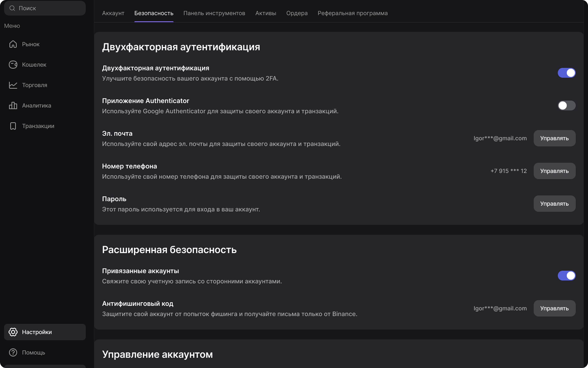The width and height of the screenshot is (588, 368).
Task: Open Торговля in sidebar menu
Action: (45, 85)
